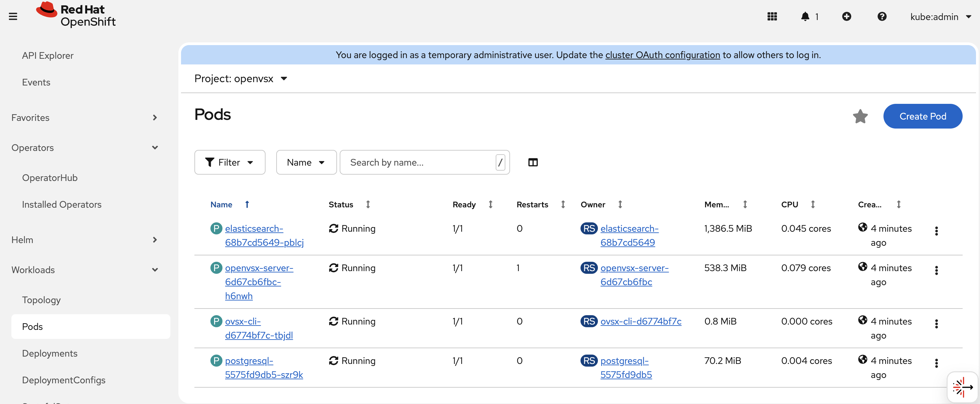The height and width of the screenshot is (404, 980).
Task: Open the help question mark menu
Action: click(882, 16)
